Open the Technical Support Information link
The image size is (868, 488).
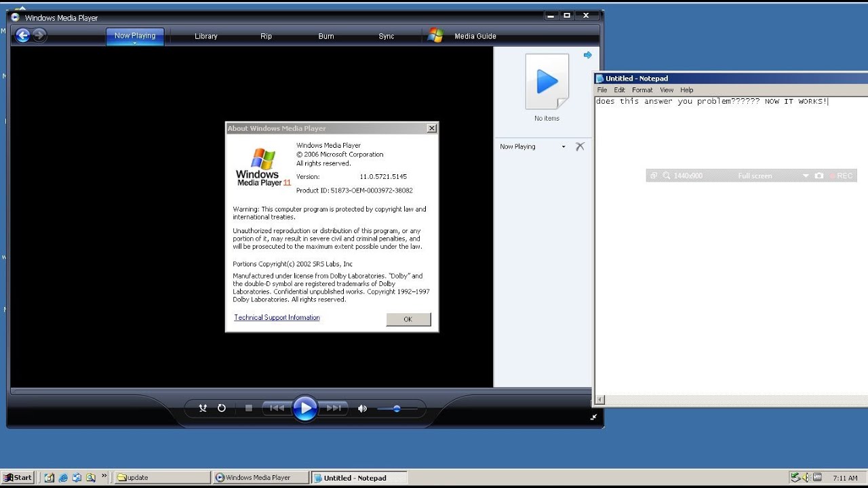click(277, 317)
